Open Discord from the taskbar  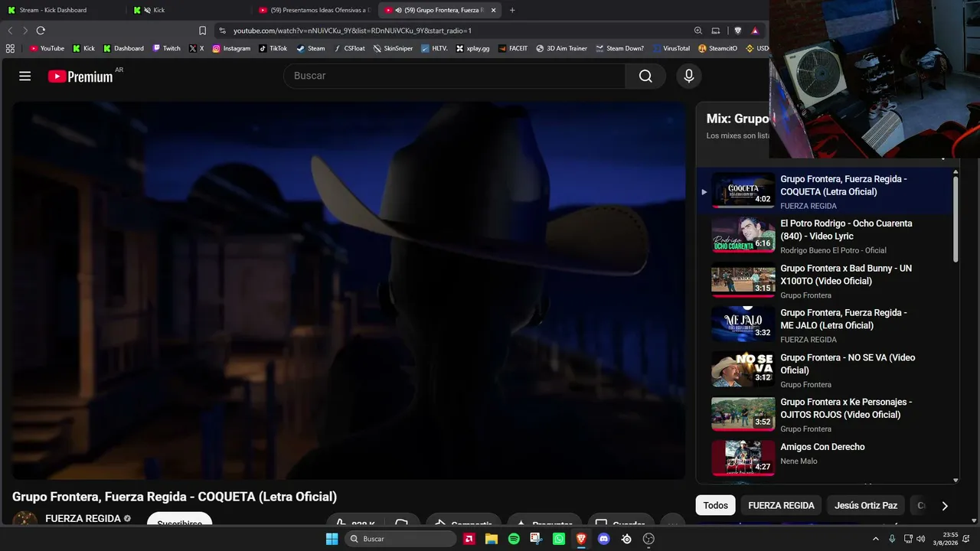[x=603, y=539]
